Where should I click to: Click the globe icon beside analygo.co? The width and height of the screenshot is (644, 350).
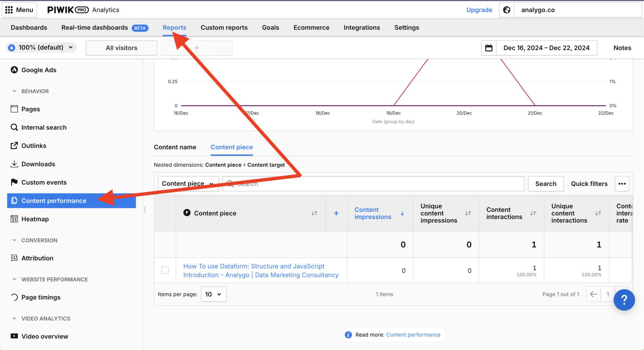pyautogui.click(x=506, y=10)
